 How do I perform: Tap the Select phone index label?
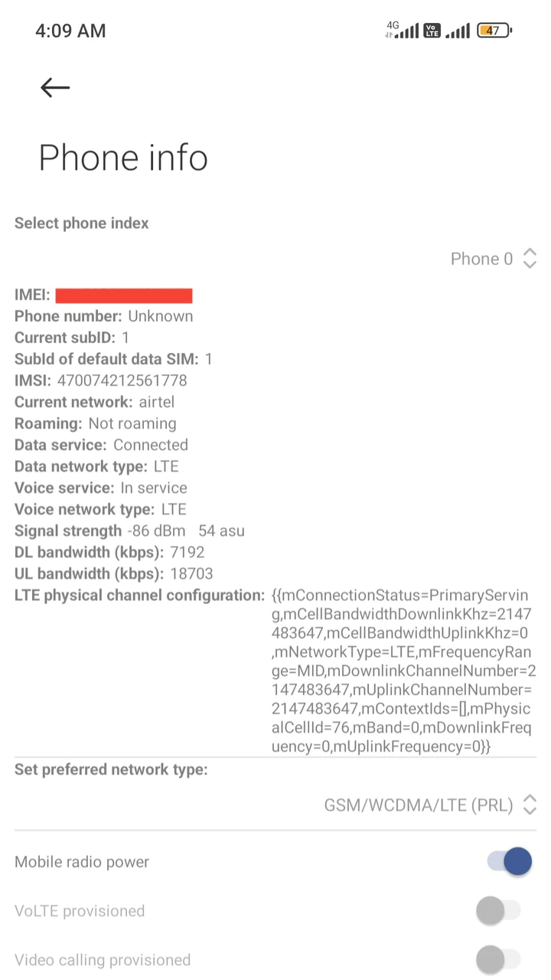click(82, 223)
